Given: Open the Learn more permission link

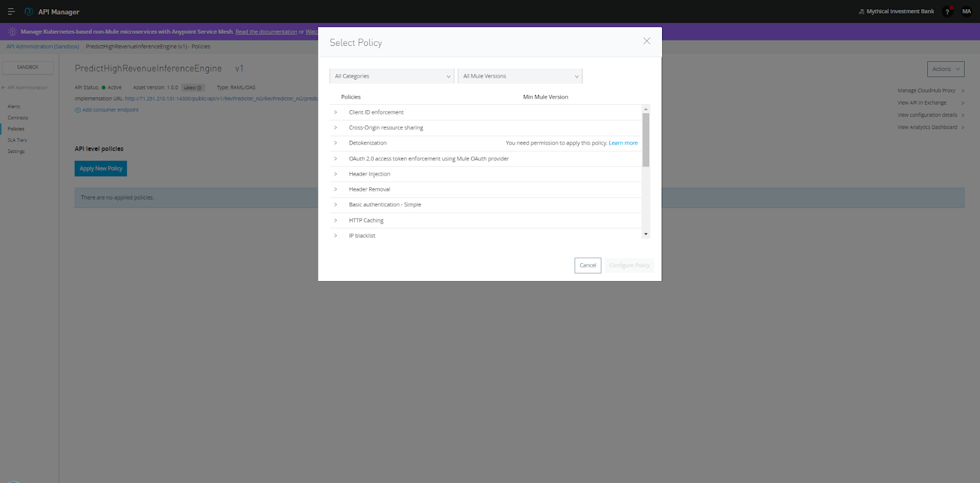Looking at the screenshot, I should tap(623, 143).
